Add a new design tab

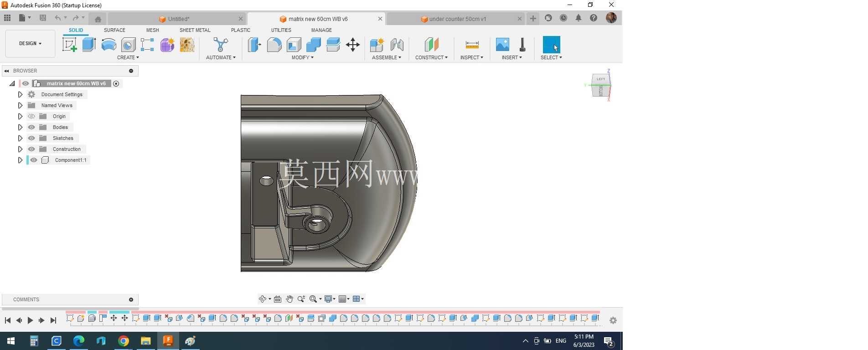point(533,18)
